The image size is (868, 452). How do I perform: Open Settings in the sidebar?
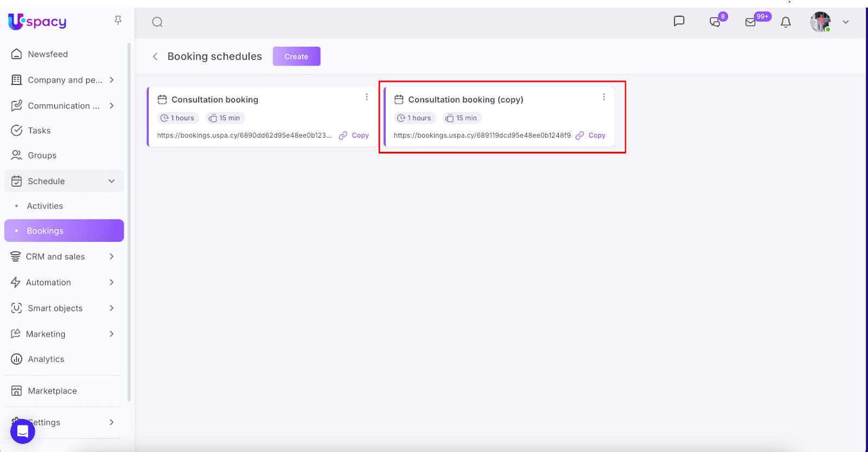pos(44,422)
